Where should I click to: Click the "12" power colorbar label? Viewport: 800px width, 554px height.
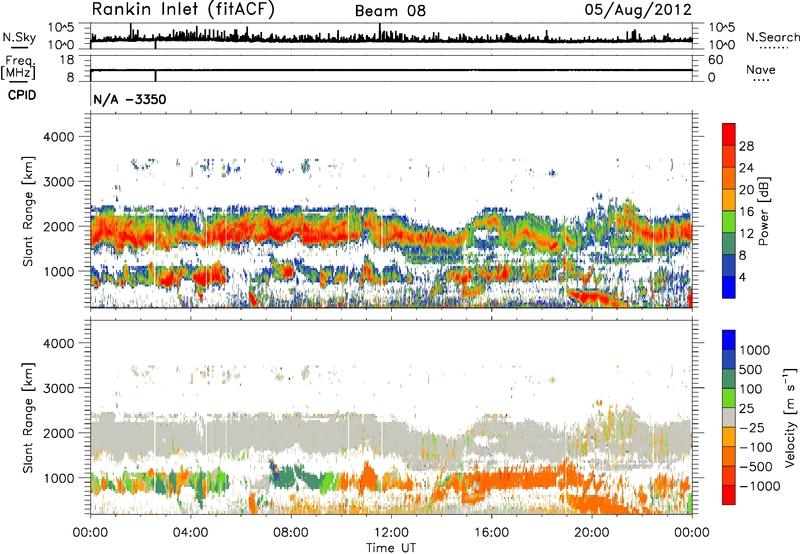click(746, 234)
